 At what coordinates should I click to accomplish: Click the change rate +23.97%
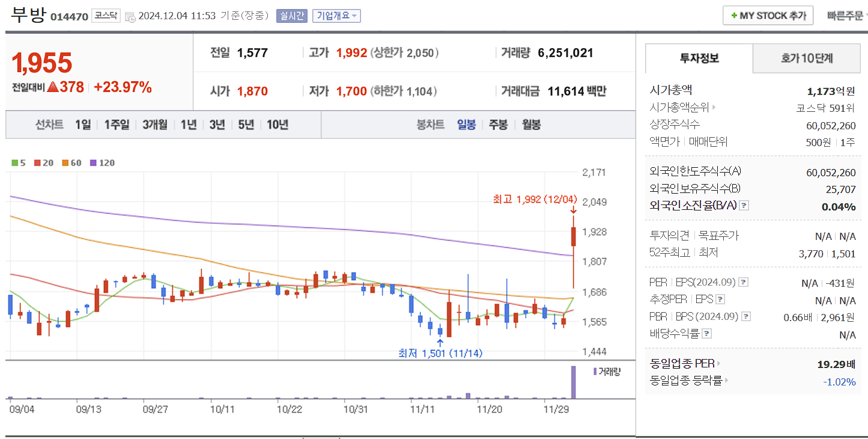123,87
